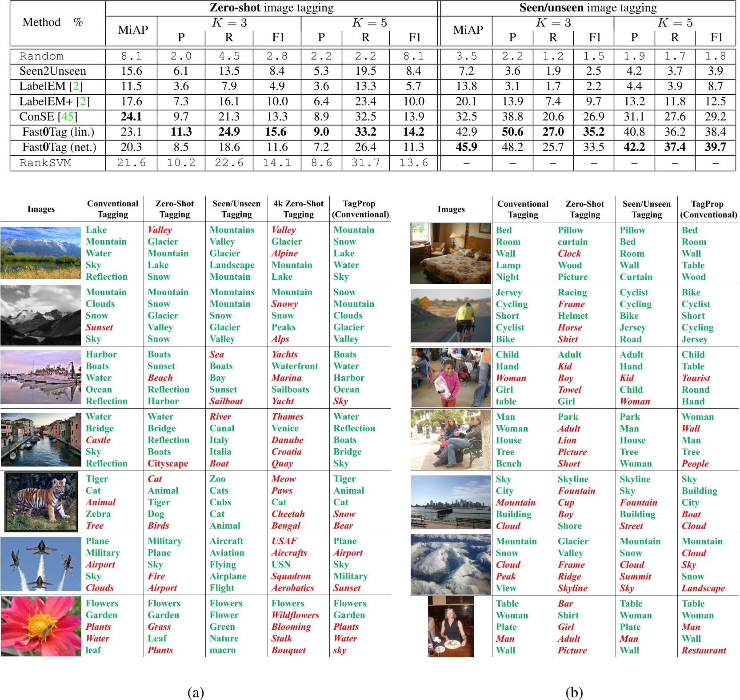This screenshot has height=700, width=740.
Task: Click the black and white mountain photo
Action: pyautogui.click(x=41, y=315)
